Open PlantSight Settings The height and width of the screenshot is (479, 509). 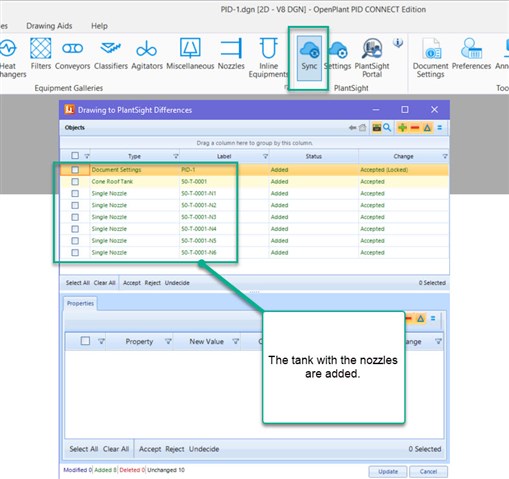click(338, 55)
